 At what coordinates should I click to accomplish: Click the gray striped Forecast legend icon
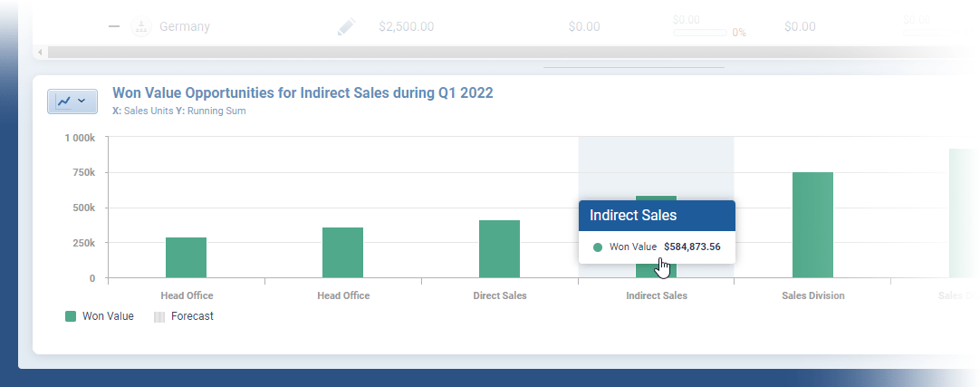click(x=159, y=316)
